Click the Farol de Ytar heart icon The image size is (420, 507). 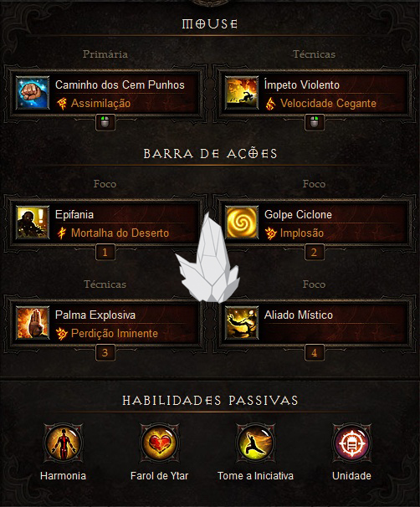click(x=160, y=443)
